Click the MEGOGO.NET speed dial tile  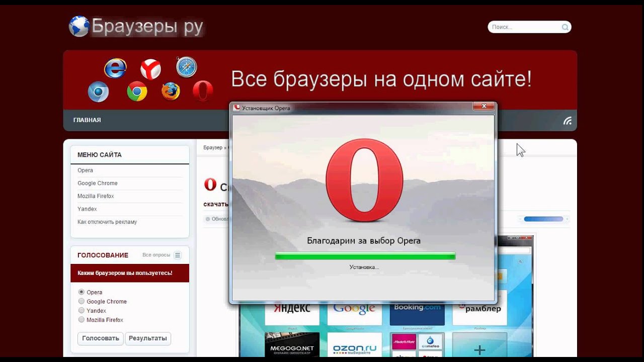point(292,345)
